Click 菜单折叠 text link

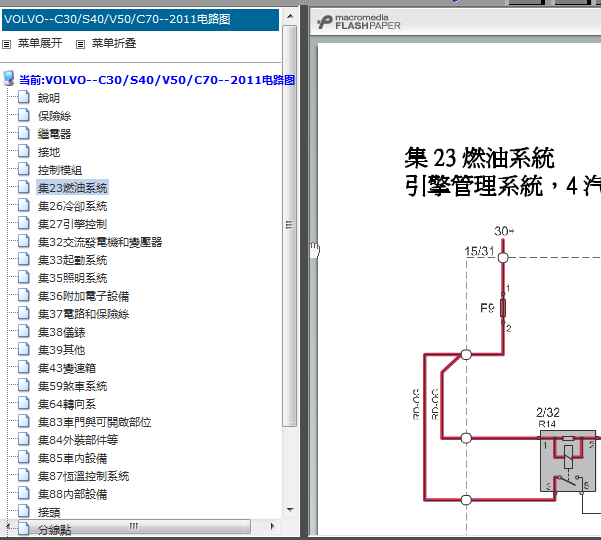tap(114, 43)
